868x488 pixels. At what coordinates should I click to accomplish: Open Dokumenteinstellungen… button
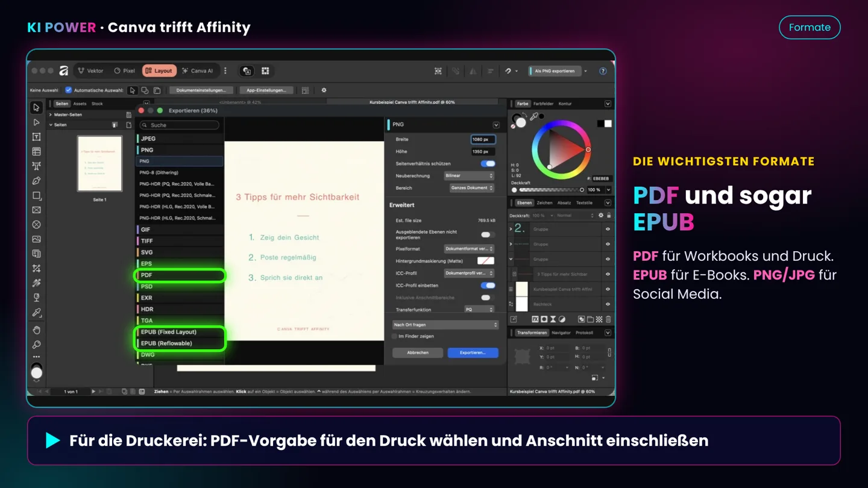point(201,90)
